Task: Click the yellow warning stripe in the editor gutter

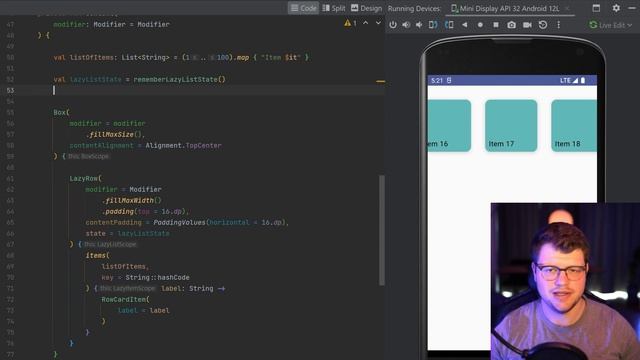Action: pos(380,81)
